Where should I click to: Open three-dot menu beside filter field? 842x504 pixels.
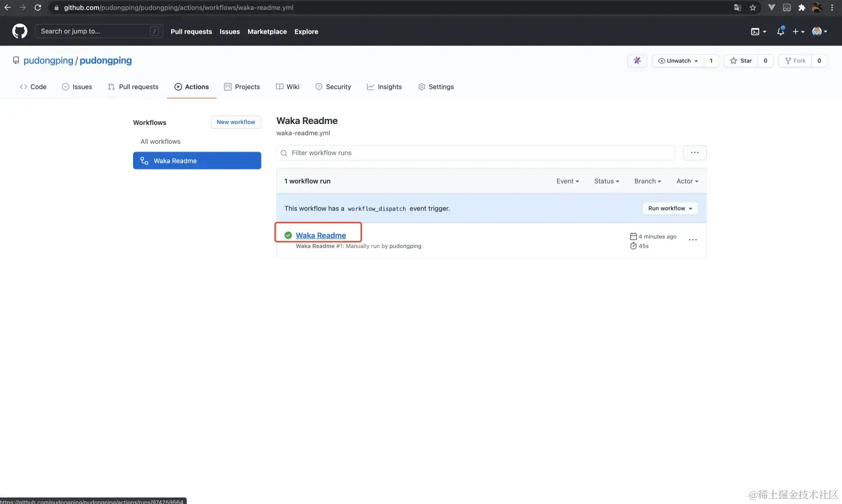[x=695, y=153]
